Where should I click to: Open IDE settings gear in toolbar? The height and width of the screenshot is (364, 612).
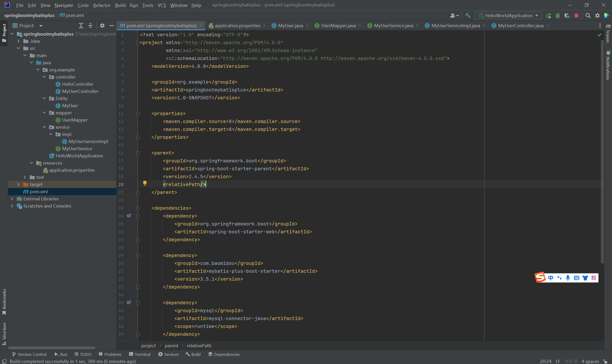point(597,16)
